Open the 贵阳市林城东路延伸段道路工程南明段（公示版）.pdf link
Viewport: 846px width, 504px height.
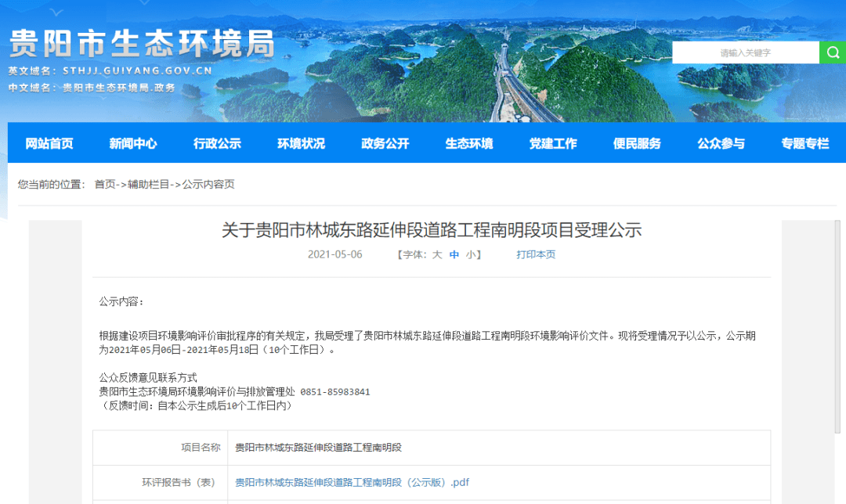click(352, 482)
